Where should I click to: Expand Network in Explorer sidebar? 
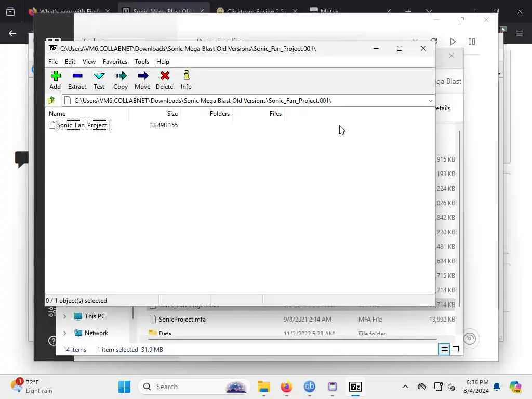[x=65, y=333]
